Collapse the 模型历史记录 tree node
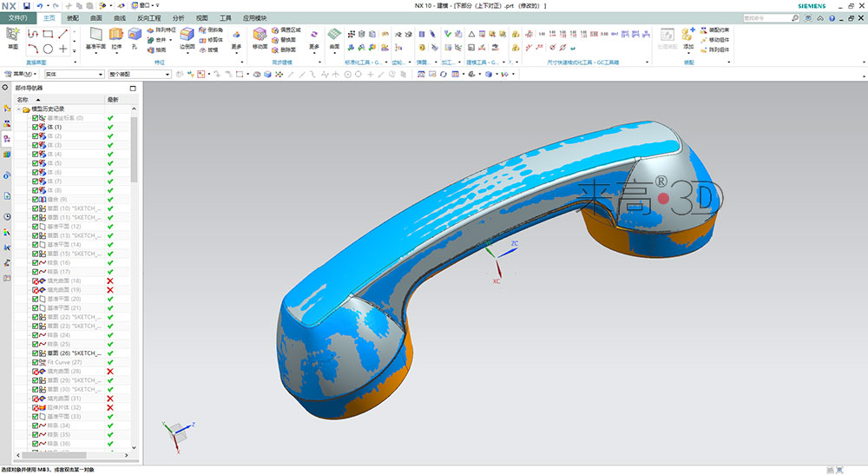Screen dimensions: 868x475 tap(20, 109)
